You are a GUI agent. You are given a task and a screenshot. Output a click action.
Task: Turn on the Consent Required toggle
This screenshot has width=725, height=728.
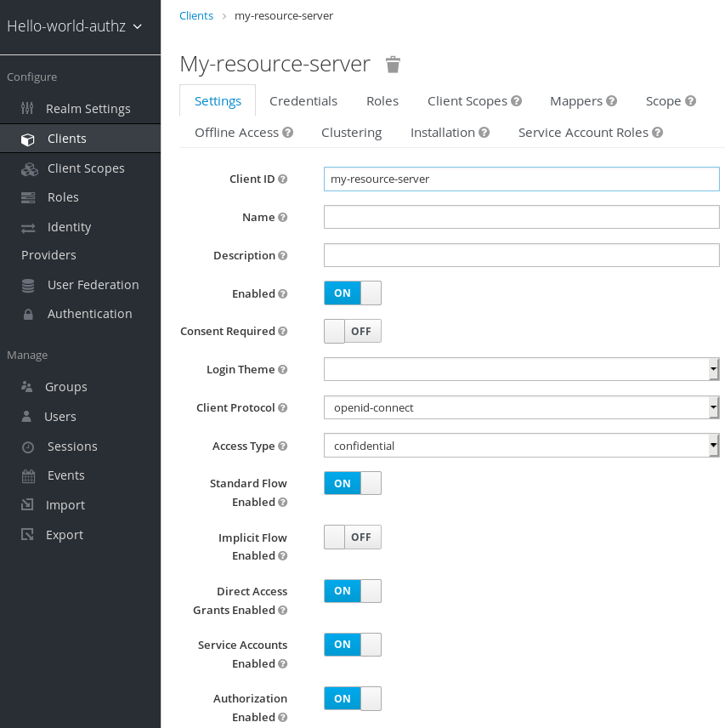click(x=353, y=331)
